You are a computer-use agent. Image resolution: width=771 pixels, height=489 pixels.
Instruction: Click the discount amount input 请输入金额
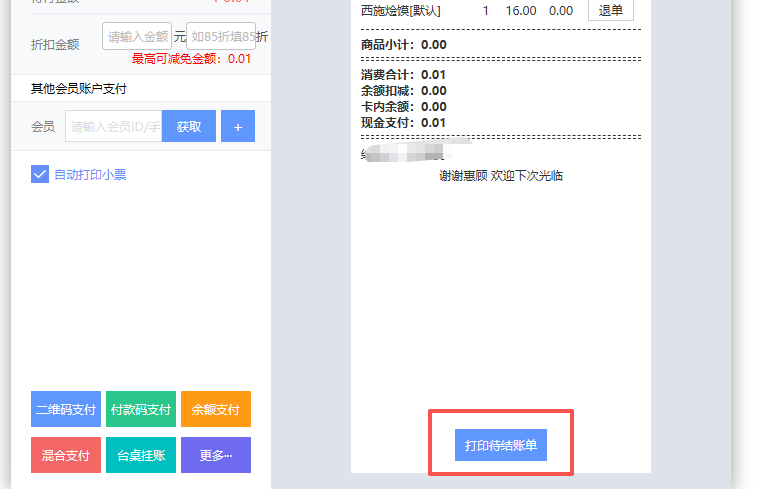tap(137, 36)
